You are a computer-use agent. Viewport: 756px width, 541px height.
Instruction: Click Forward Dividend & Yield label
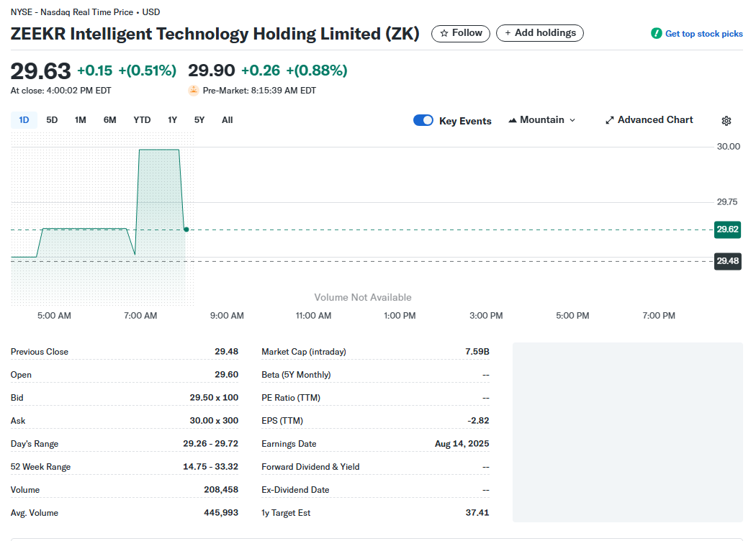310,467
